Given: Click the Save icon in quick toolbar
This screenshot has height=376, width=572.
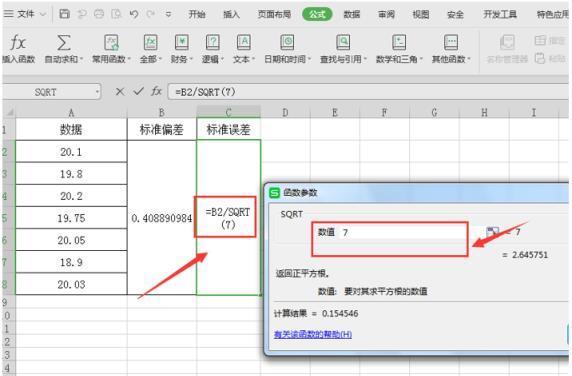Looking at the screenshot, I should click(x=65, y=14).
